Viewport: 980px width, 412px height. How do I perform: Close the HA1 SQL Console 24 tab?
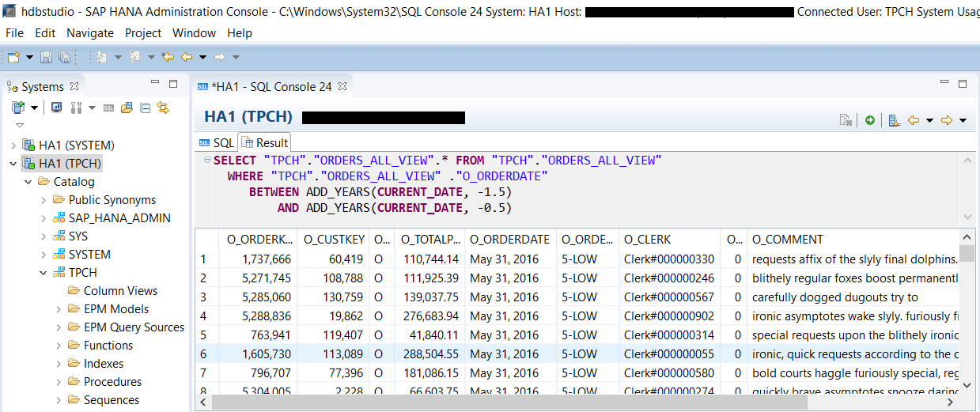[x=342, y=86]
